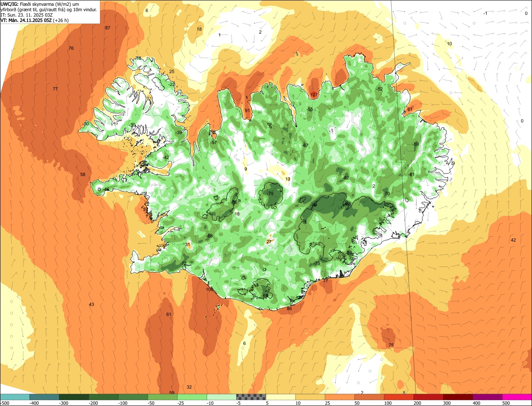Pick the legend color between -100 and -50
The image size is (532, 406).
133,397
